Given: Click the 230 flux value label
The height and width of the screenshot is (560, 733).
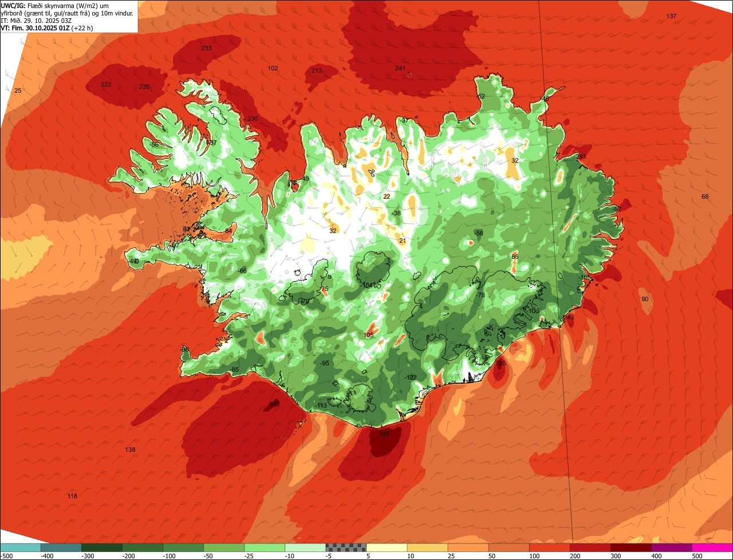Looking at the screenshot, I should pyautogui.click(x=253, y=119).
